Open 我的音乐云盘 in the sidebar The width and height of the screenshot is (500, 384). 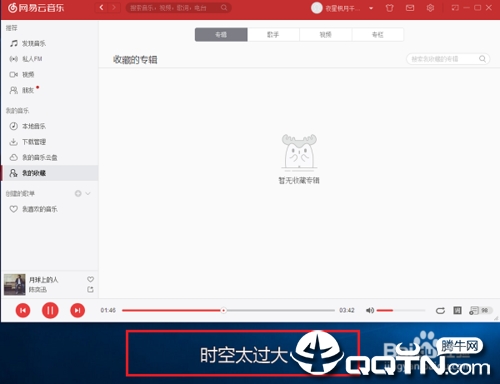pyautogui.click(x=49, y=157)
